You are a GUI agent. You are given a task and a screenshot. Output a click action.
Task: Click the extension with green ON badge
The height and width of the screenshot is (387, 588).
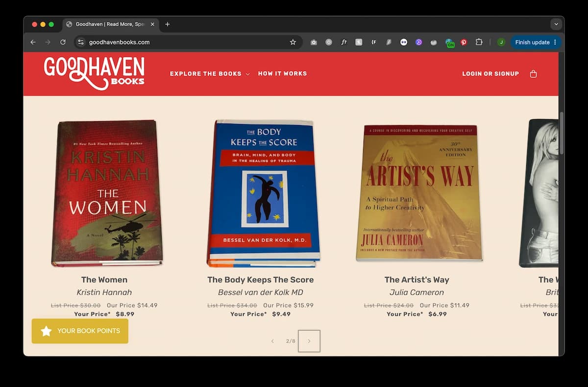point(449,43)
